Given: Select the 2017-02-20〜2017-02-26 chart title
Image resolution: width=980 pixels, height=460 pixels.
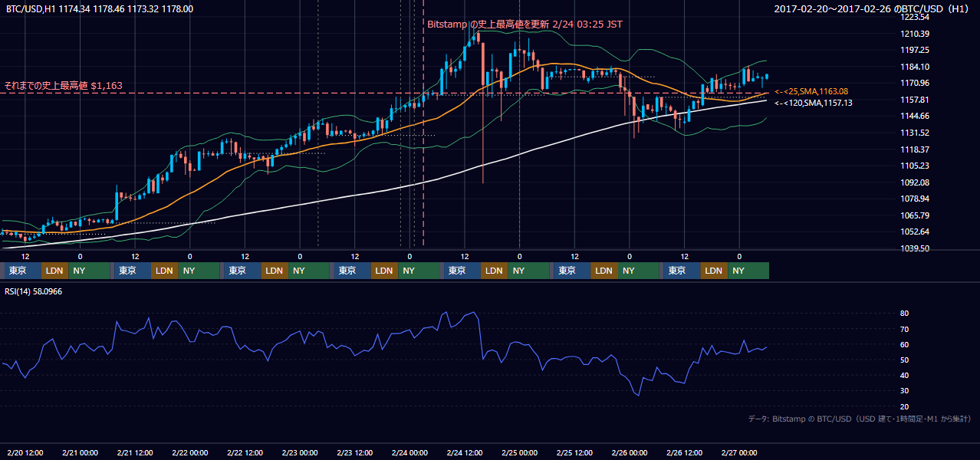Looking at the screenshot, I should [x=873, y=9].
